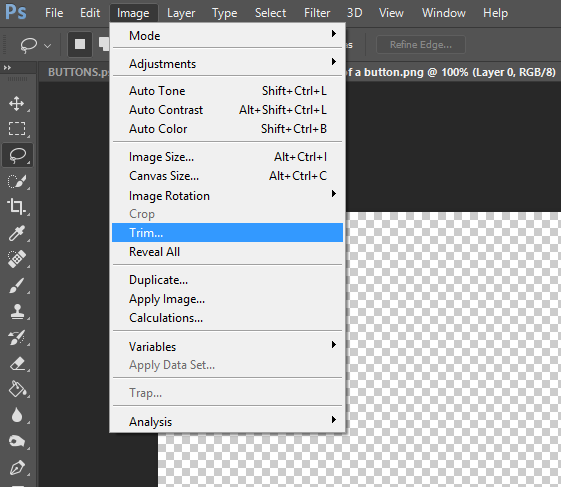Select the Eraser tool
This screenshot has width=561, height=487.
16,364
